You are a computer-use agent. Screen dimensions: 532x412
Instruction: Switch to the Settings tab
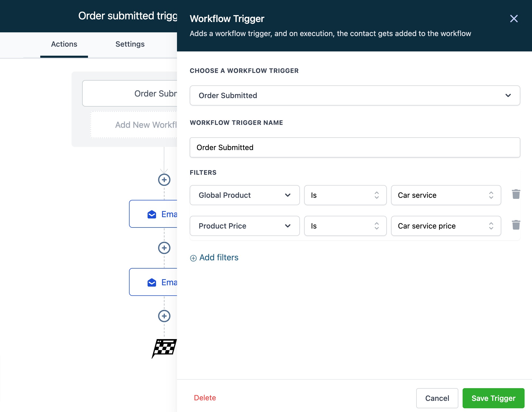(x=130, y=44)
